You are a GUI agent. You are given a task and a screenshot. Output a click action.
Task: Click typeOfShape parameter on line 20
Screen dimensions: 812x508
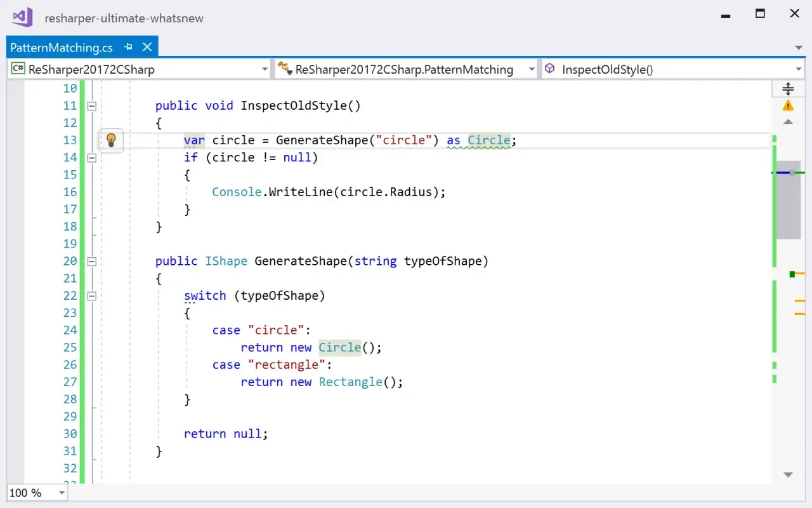[443, 261]
